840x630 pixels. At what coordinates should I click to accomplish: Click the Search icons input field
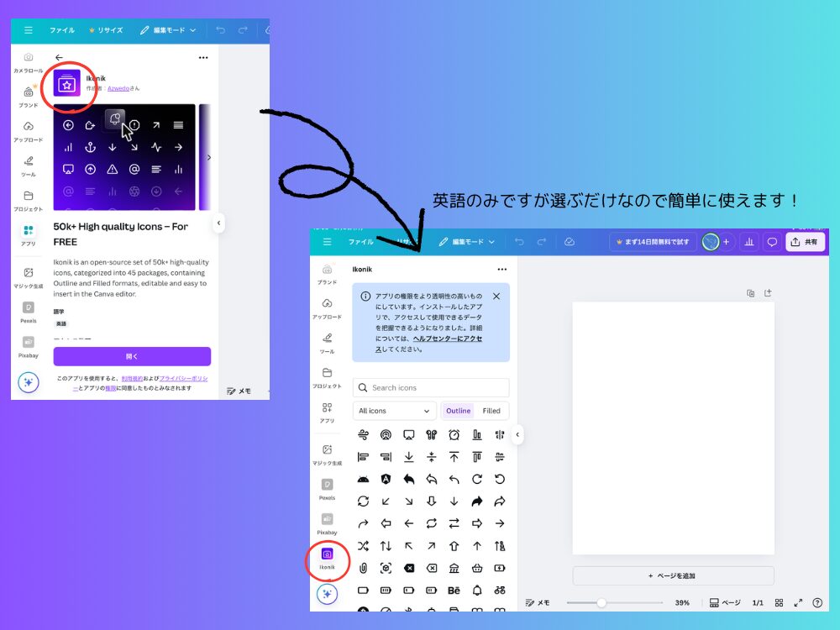pos(431,387)
